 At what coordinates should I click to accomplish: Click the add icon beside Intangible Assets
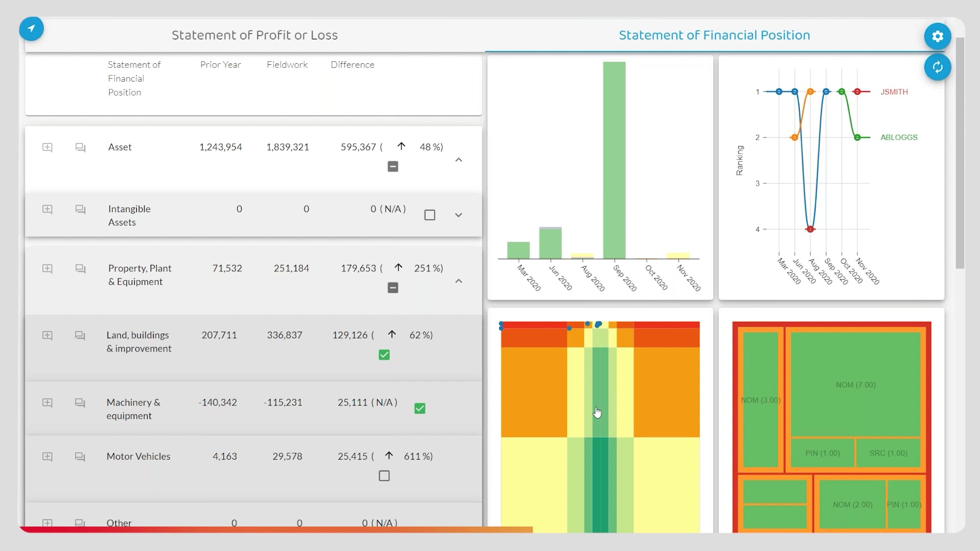click(47, 209)
